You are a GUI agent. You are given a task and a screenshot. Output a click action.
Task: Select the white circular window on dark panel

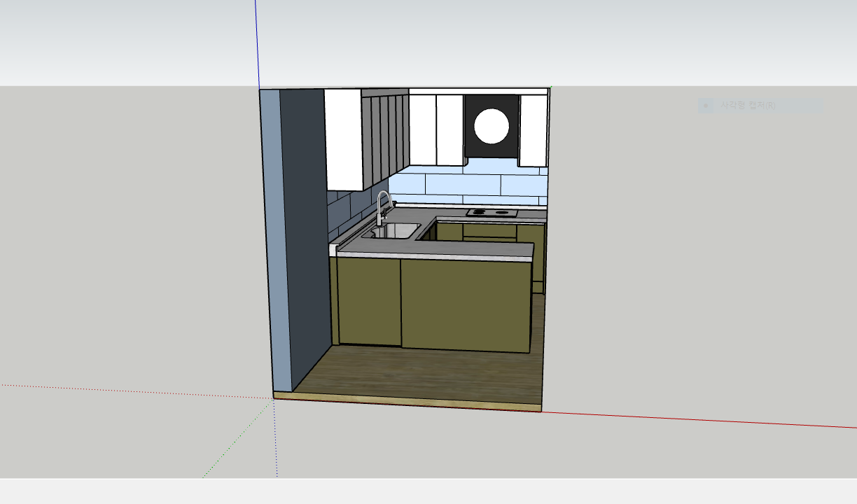[492, 127]
